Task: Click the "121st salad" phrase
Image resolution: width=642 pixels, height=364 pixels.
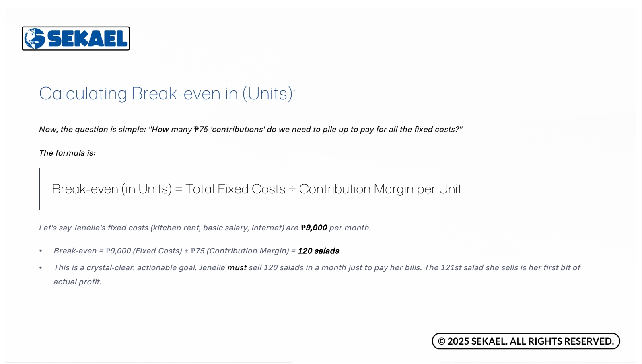Action: click(x=461, y=268)
